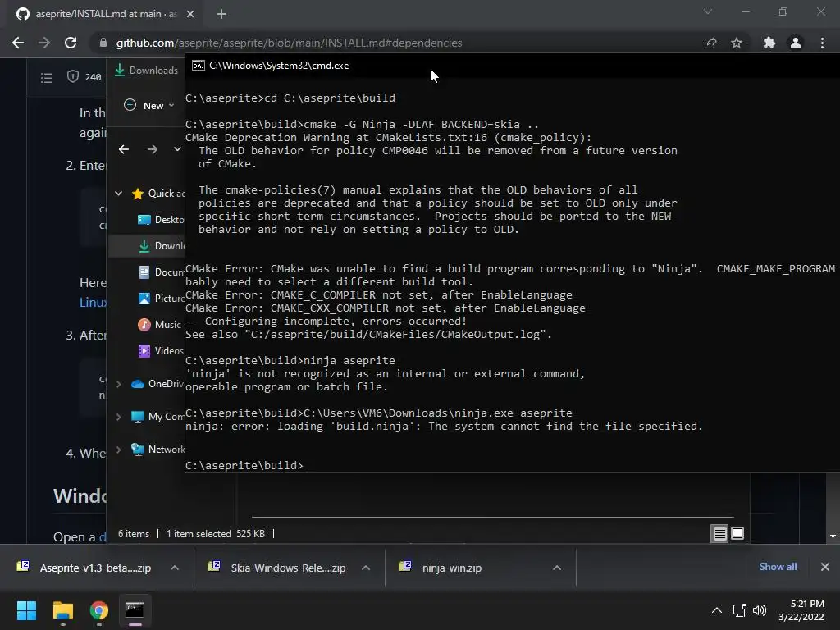Open Command Prompt from taskbar

(135, 610)
